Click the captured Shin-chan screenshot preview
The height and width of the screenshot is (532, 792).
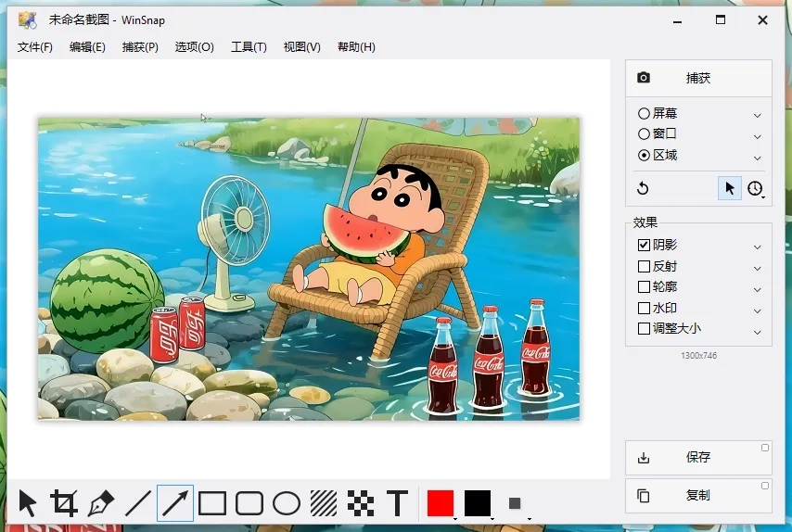[x=309, y=269]
